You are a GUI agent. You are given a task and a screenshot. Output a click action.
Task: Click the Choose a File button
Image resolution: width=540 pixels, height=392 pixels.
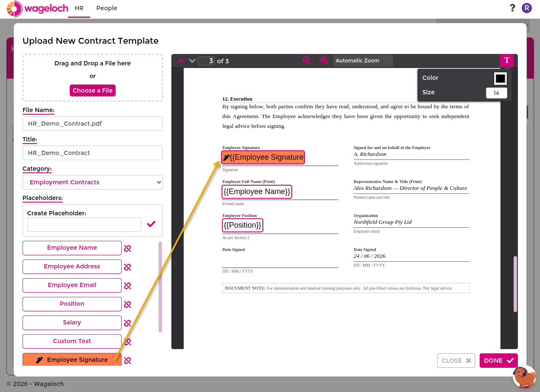tap(93, 90)
